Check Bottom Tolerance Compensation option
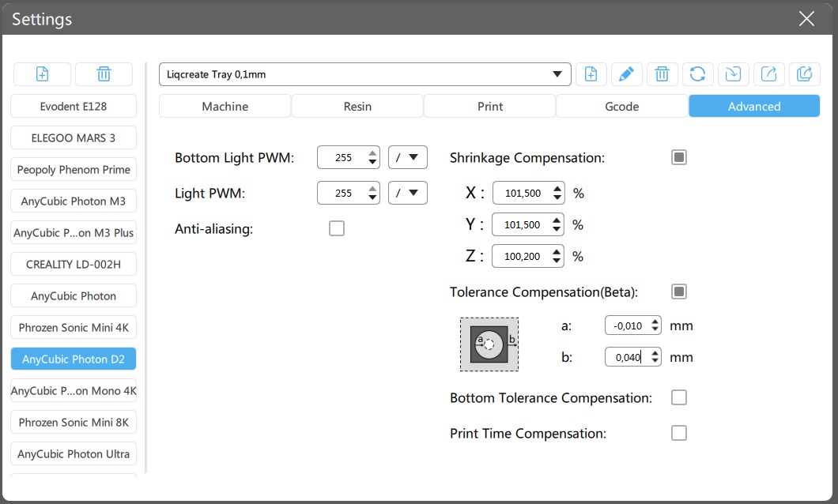 [678, 397]
